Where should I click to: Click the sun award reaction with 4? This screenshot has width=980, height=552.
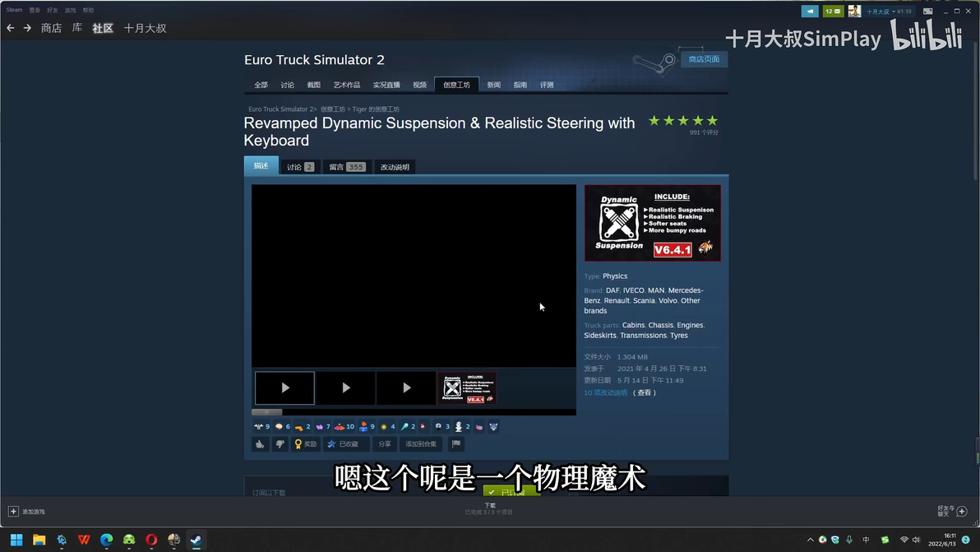[387, 427]
